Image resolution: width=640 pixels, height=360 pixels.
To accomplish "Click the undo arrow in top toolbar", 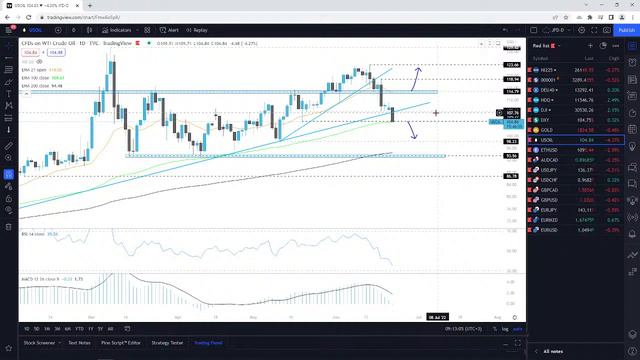I will pyautogui.click(x=505, y=30).
